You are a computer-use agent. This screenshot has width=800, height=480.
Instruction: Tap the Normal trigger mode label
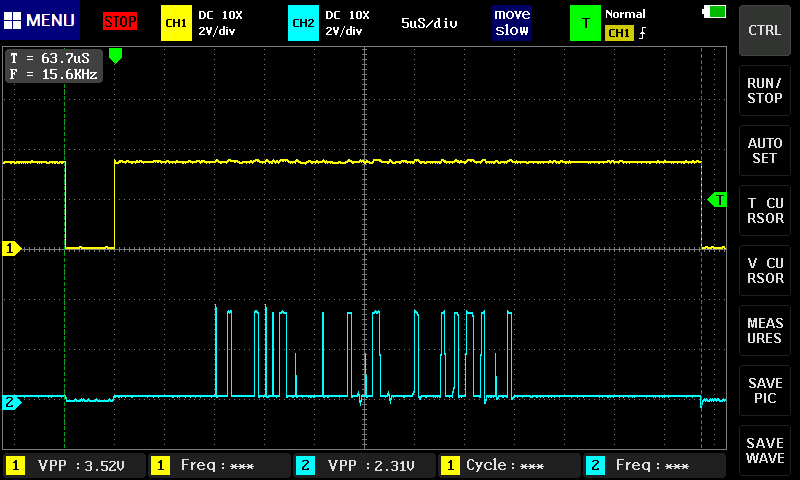pos(625,14)
